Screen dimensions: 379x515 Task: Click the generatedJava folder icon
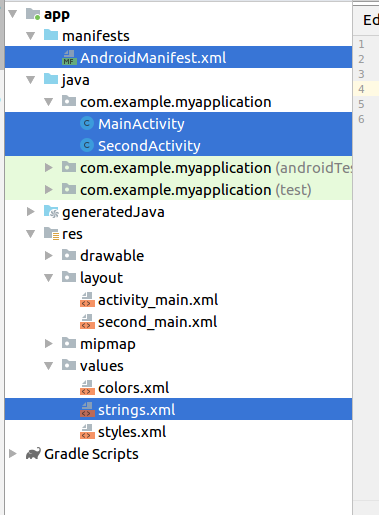tap(51, 212)
